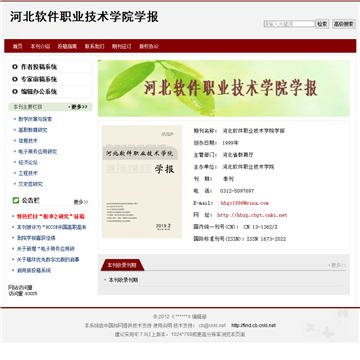Image resolution: width=360 pixels, height=360 pixels.
Task: Click the CN 13-1362/Z number text
Action: 261,227
